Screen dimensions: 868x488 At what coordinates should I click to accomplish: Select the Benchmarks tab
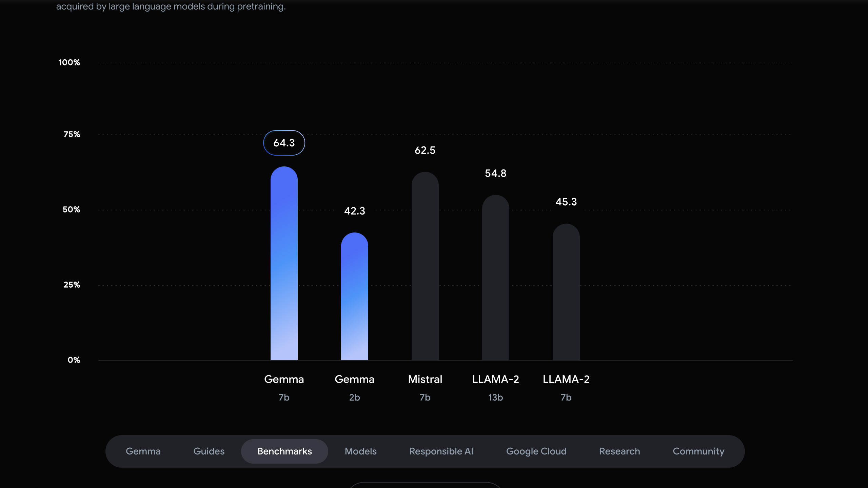coord(284,451)
